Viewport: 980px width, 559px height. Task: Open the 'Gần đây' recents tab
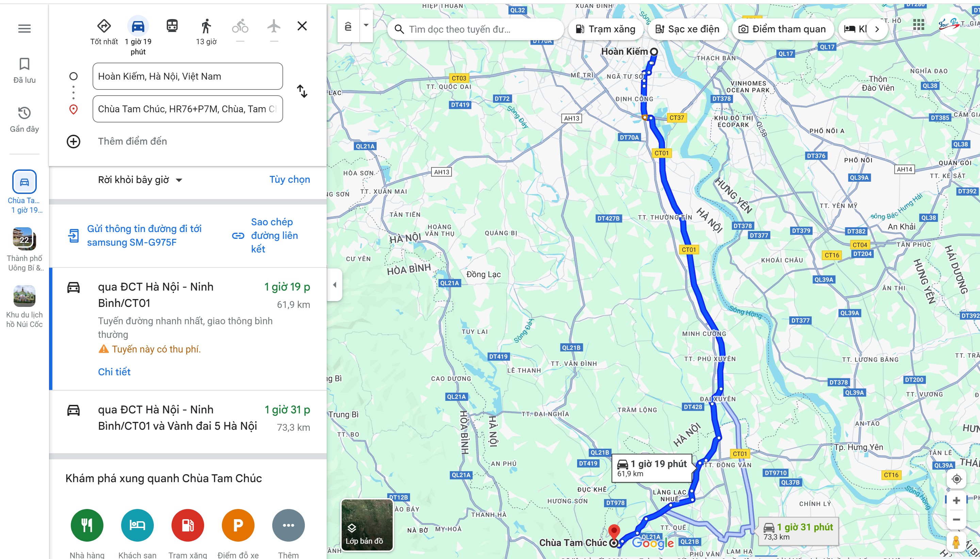coord(24,120)
